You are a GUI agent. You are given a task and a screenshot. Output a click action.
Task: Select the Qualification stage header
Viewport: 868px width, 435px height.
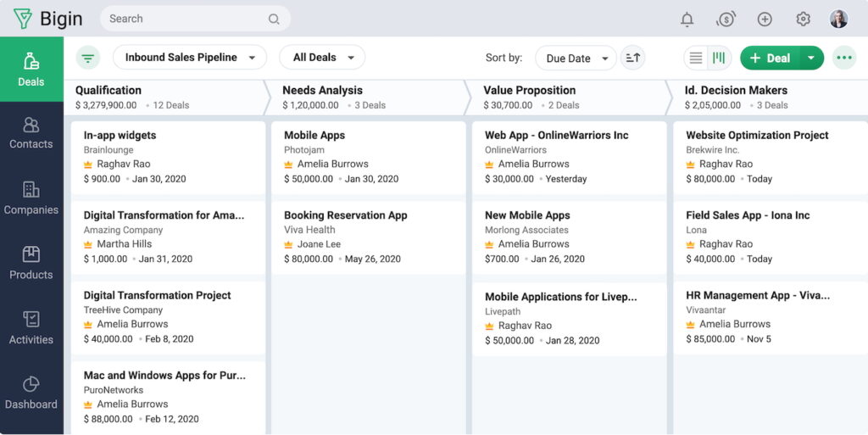[164, 97]
